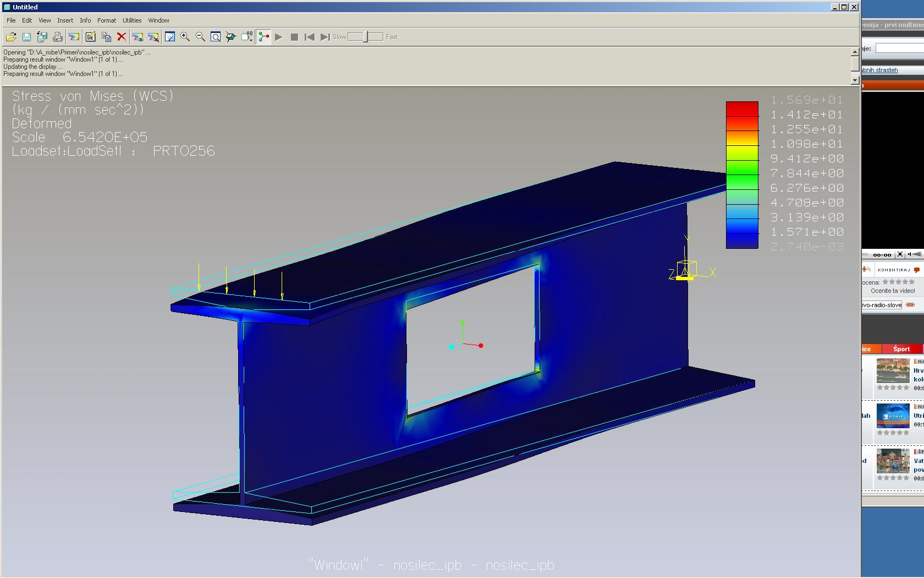The width and height of the screenshot is (924, 578).
Task: Stop the animation with the stop button
Action: coord(294,37)
